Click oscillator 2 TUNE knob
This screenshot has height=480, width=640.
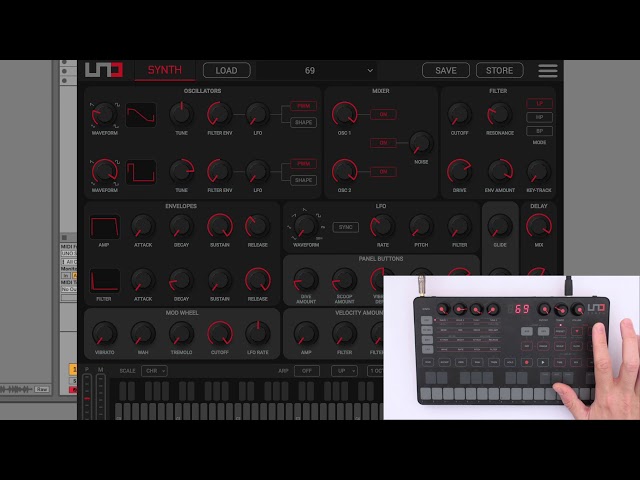[x=181, y=171]
